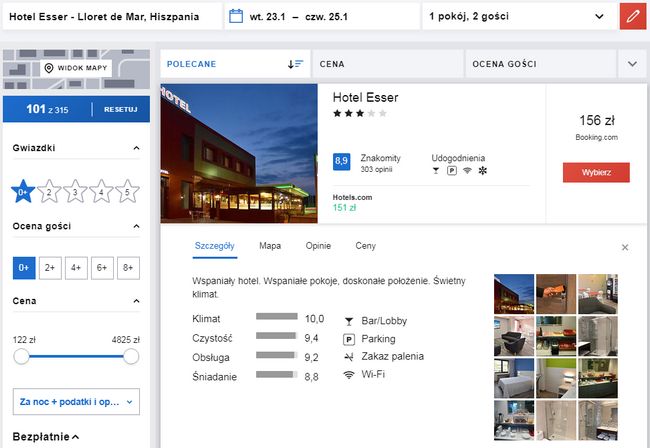Click the red pencil edit search icon
This screenshot has height=448, width=650.
(633, 17)
